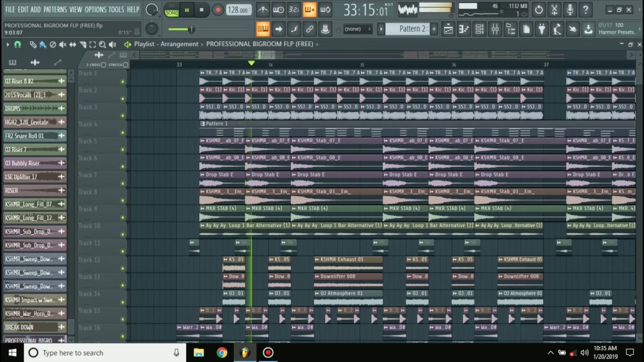Select the Slip tool in playlist toolbar
644x362 pixels.
coord(73,45)
